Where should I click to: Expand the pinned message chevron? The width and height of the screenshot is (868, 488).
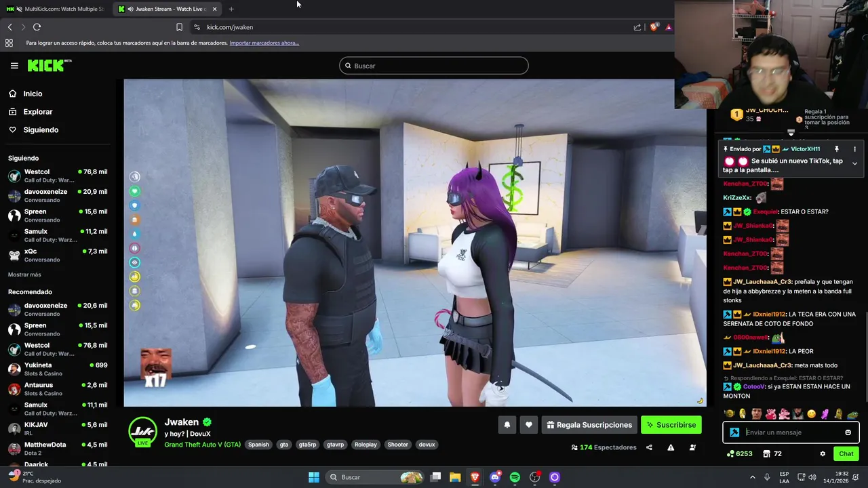tap(854, 163)
